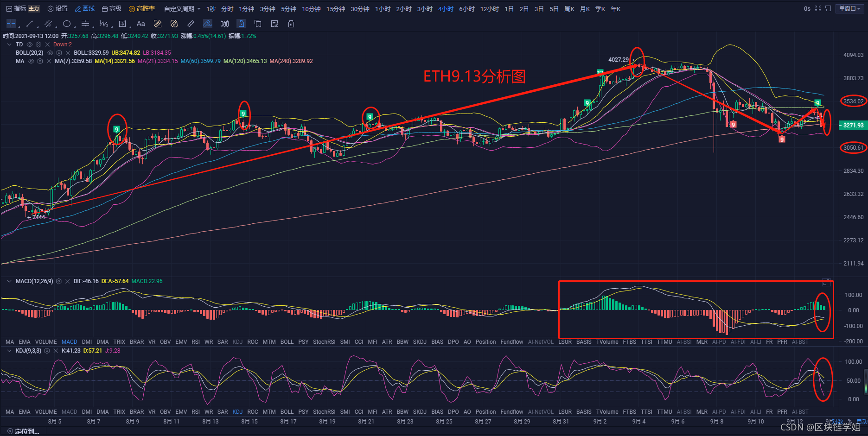Select CCI in the KDJ panel indicator row

tap(359, 412)
